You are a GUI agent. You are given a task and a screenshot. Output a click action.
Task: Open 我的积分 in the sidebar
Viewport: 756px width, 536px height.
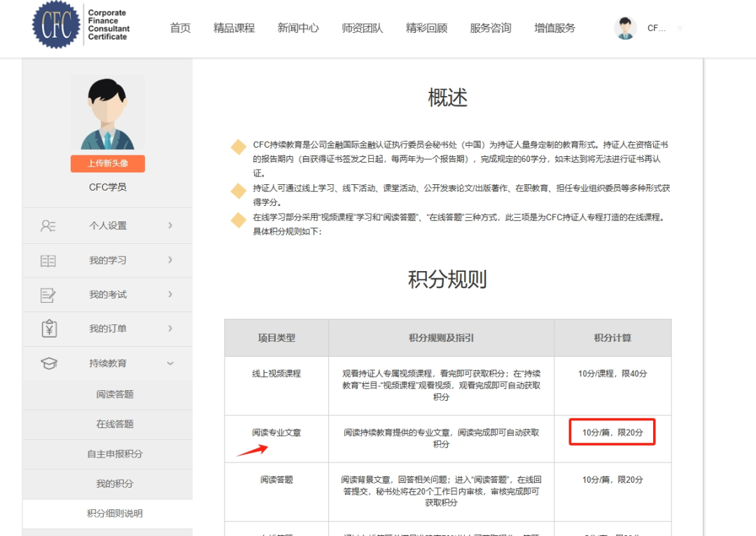(x=115, y=484)
